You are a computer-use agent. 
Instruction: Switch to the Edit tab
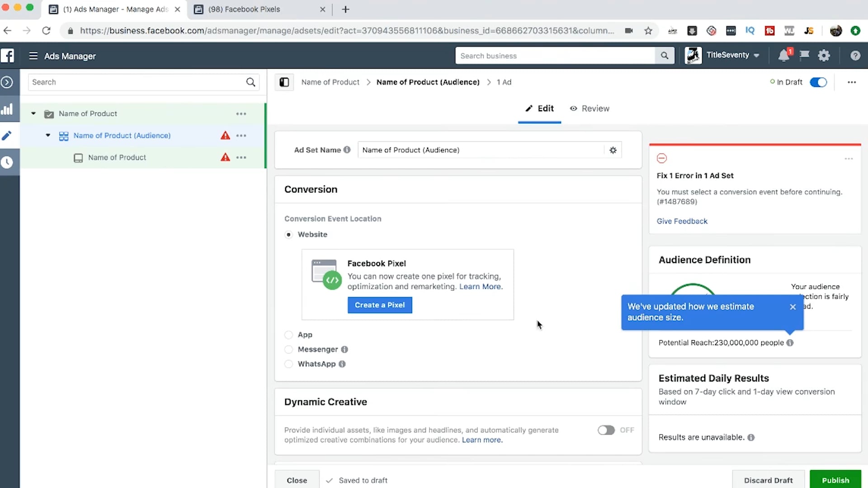(x=539, y=108)
